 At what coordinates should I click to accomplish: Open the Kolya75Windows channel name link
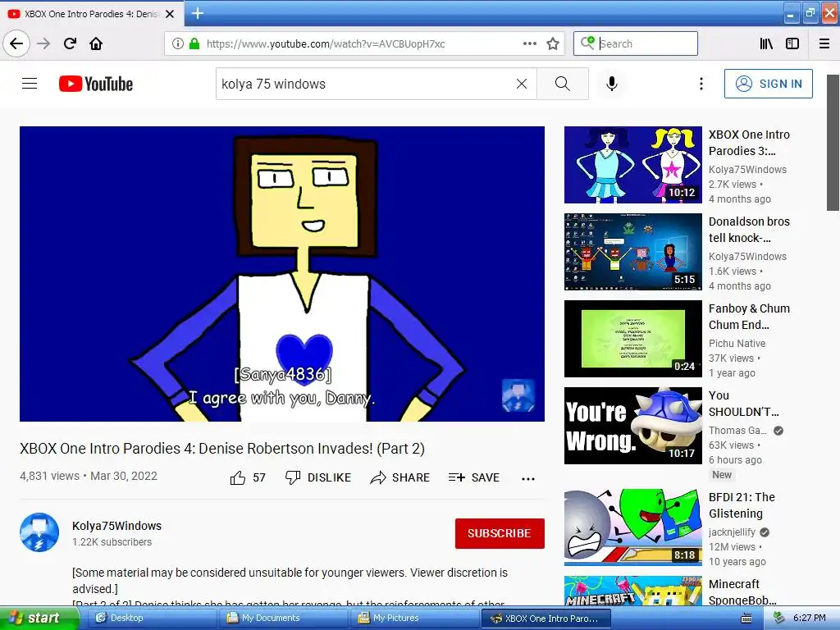click(116, 526)
